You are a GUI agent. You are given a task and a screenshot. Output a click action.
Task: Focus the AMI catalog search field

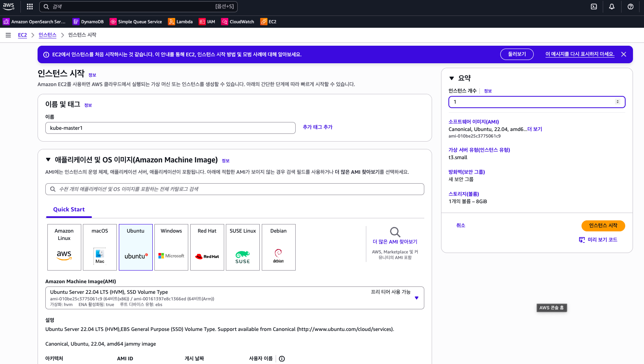click(x=235, y=189)
